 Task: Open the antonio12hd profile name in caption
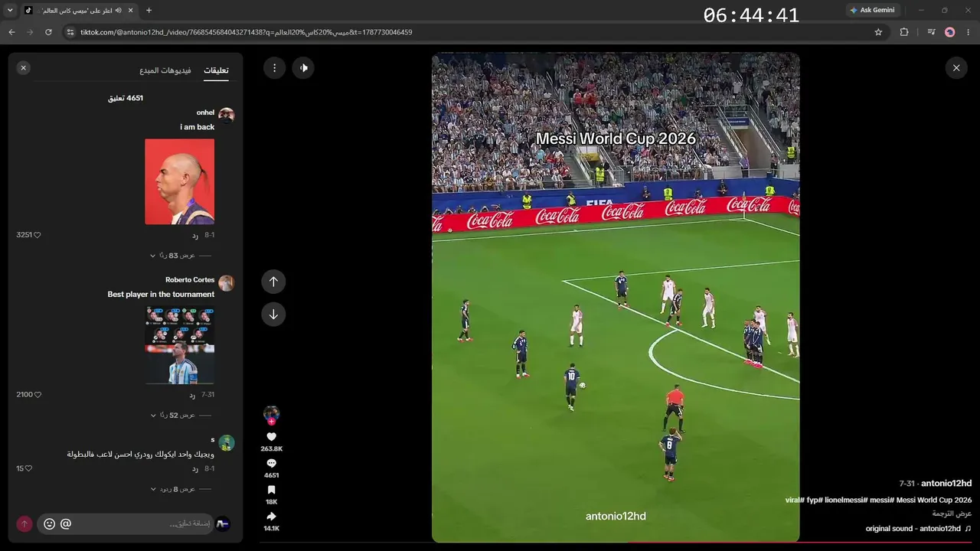pyautogui.click(x=946, y=484)
